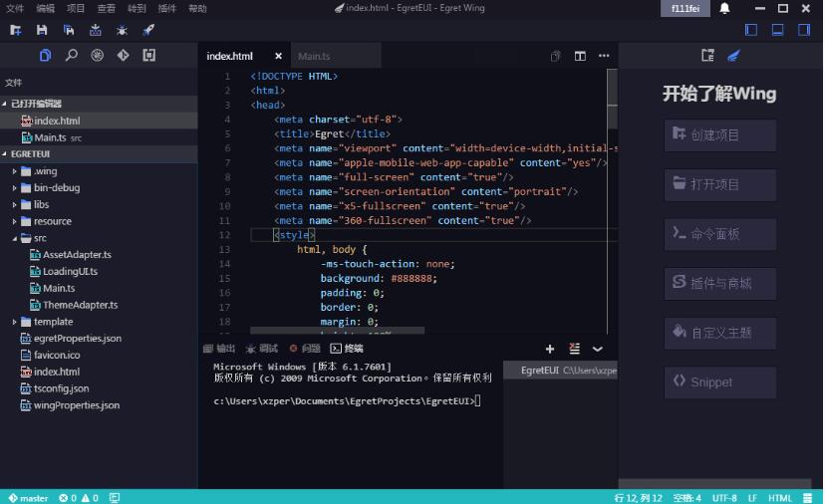Click the save file icon in toolbar
The image size is (825, 504).
tap(42, 30)
